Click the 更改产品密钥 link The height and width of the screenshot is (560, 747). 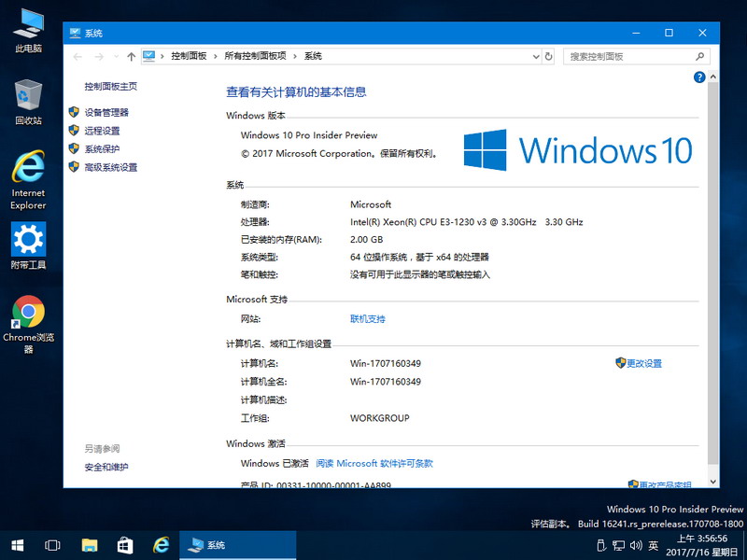(665, 484)
